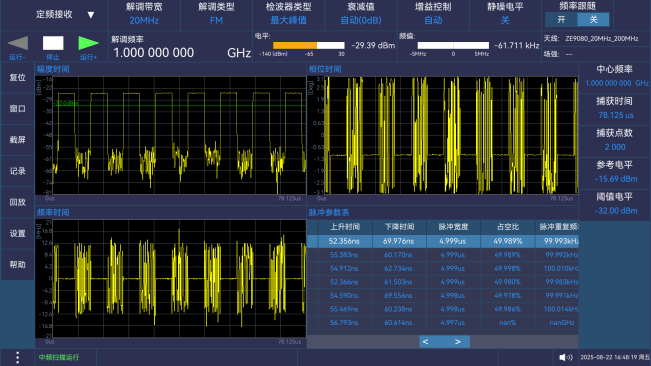Click the antenna ZE9080_20MHz_200MHz label
651x366 pixels.
601,39
